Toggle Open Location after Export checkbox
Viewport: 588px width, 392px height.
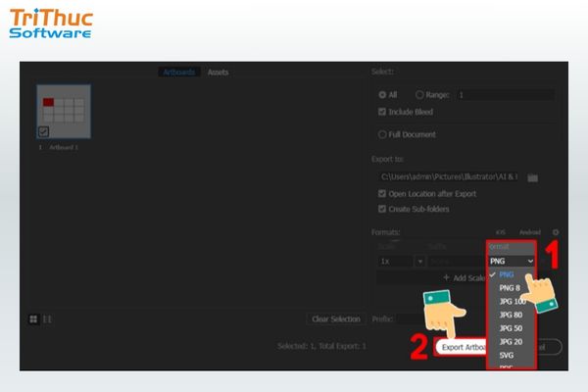coord(382,194)
